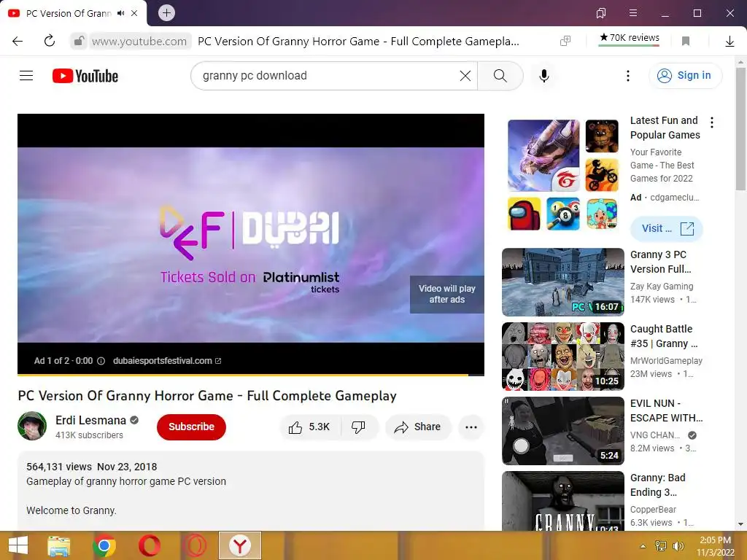
Task: Visit dubaiesportsfestival.com advertiser link
Action: click(x=167, y=361)
